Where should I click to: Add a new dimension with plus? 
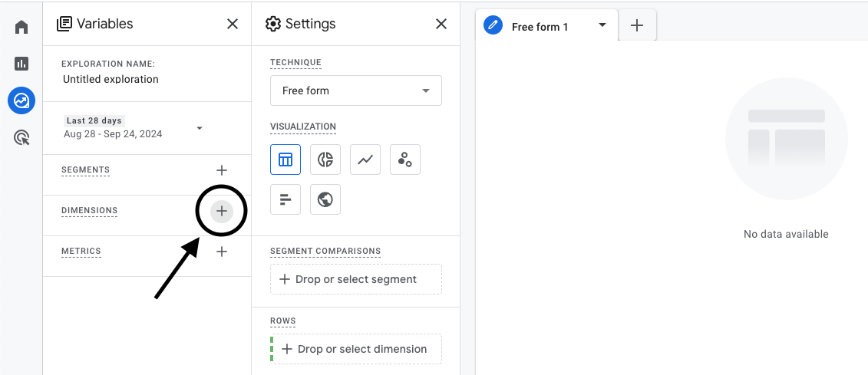222,211
